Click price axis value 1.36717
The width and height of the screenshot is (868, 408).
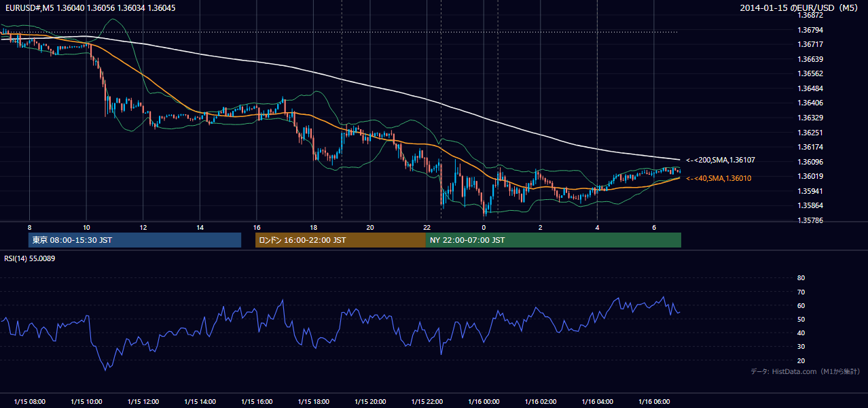pos(812,44)
